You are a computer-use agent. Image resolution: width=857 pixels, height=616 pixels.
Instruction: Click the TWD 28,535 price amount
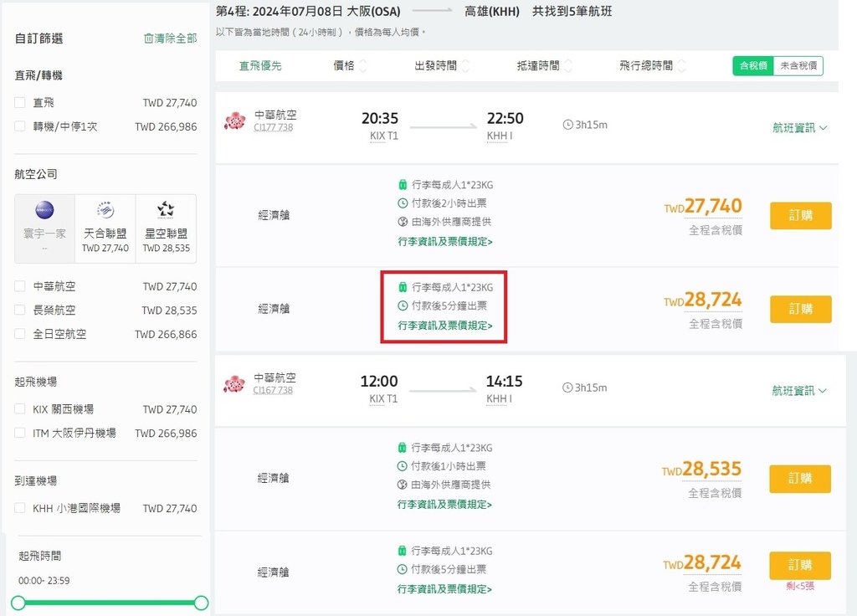[702, 469]
